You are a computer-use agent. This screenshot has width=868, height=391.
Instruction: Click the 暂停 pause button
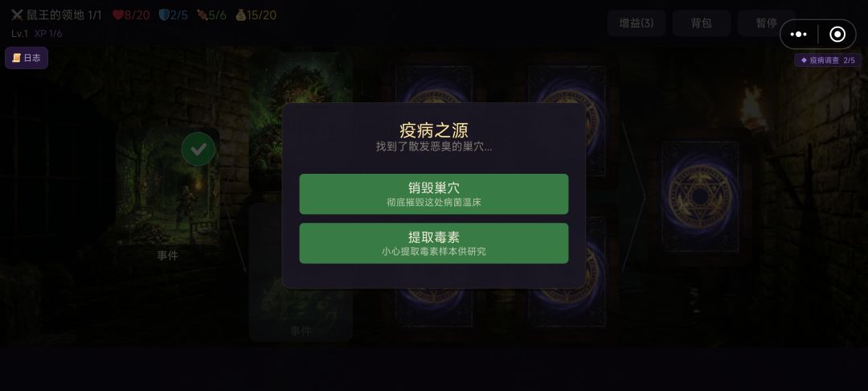(766, 23)
